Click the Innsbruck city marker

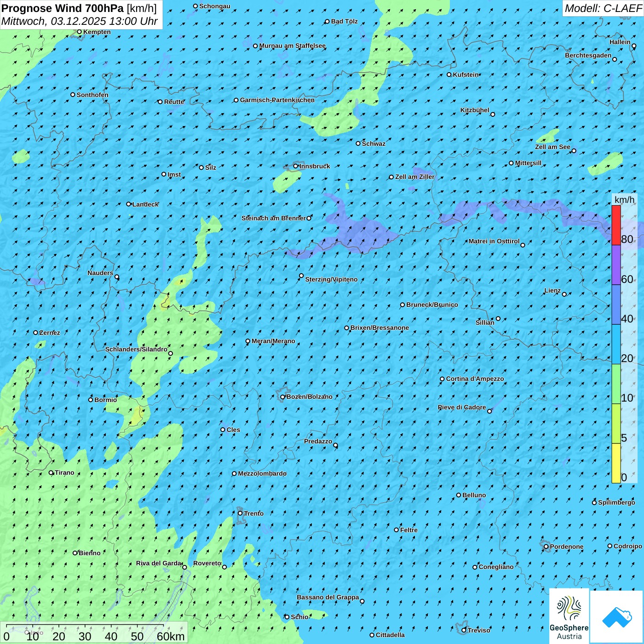pyautogui.click(x=296, y=166)
